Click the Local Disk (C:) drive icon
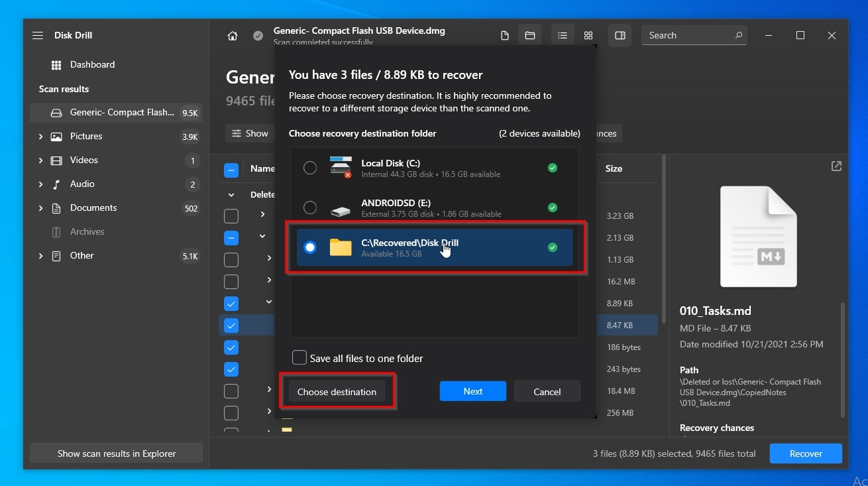Image resolution: width=868 pixels, height=486 pixels. (x=341, y=168)
